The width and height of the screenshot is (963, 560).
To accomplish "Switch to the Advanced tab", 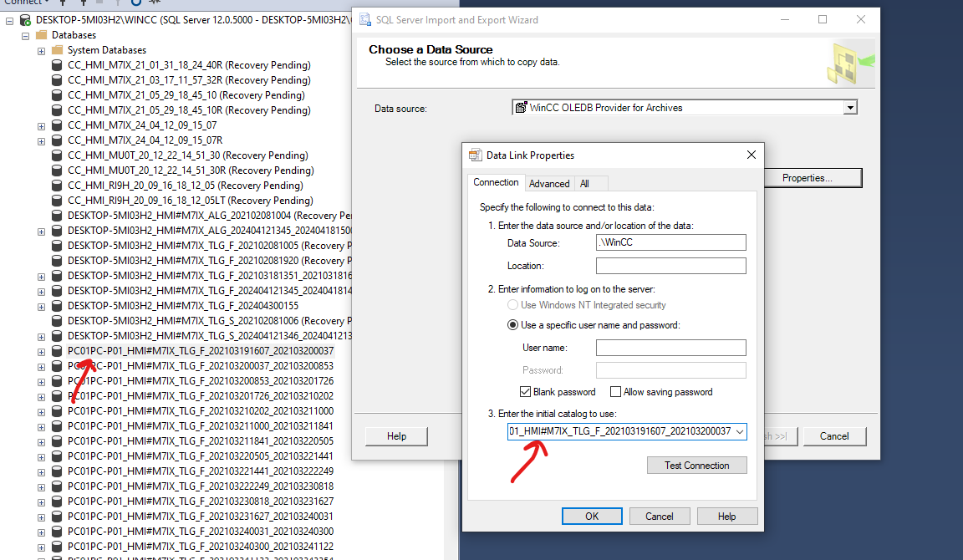I will click(x=549, y=184).
